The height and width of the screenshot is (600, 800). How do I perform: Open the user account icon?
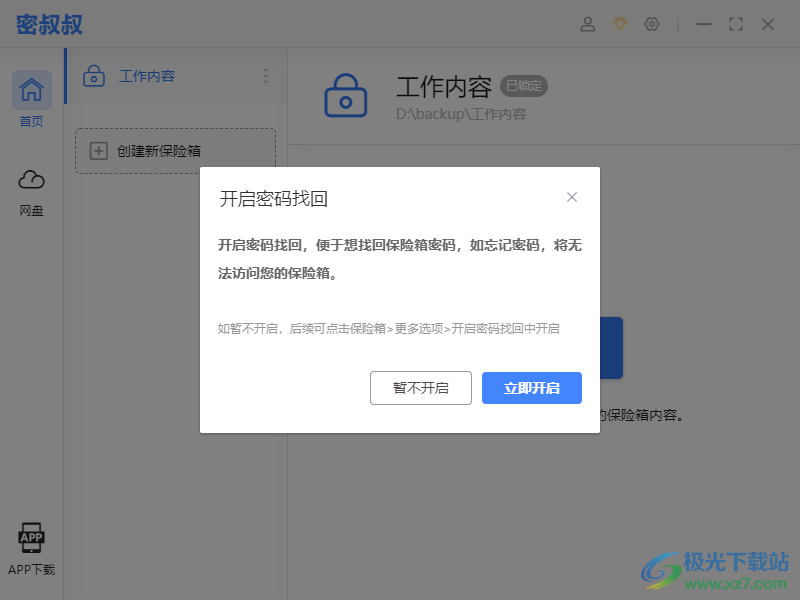click(x=588, y=24)
